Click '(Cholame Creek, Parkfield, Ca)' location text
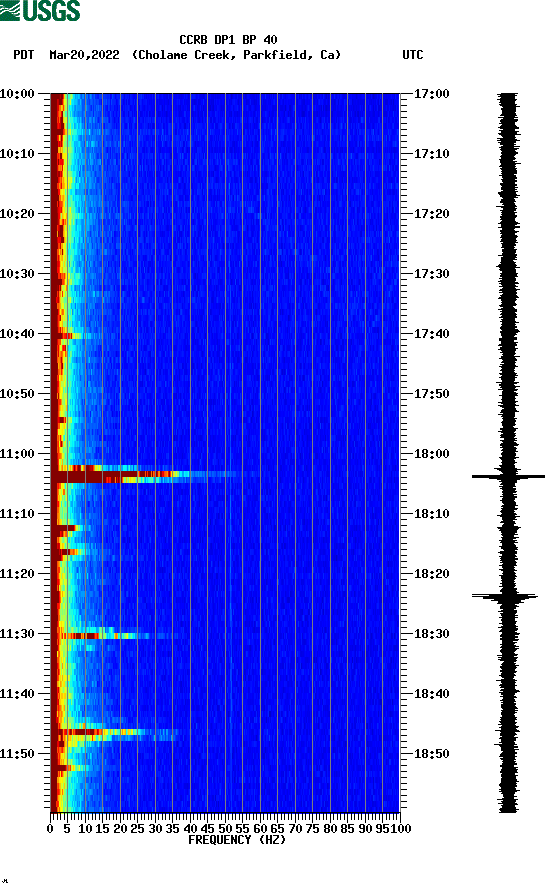This screenshot has width=552, height=892. click(236, 55)
